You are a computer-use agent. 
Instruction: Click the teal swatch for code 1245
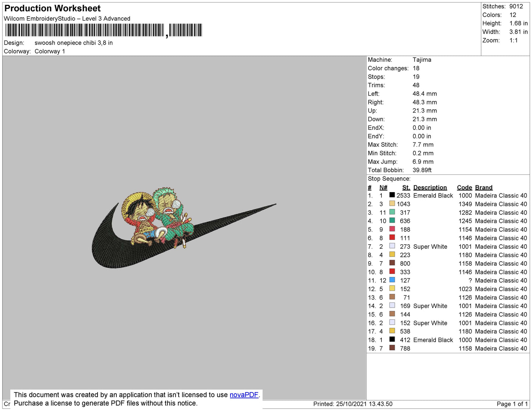[x=392, y=220]
